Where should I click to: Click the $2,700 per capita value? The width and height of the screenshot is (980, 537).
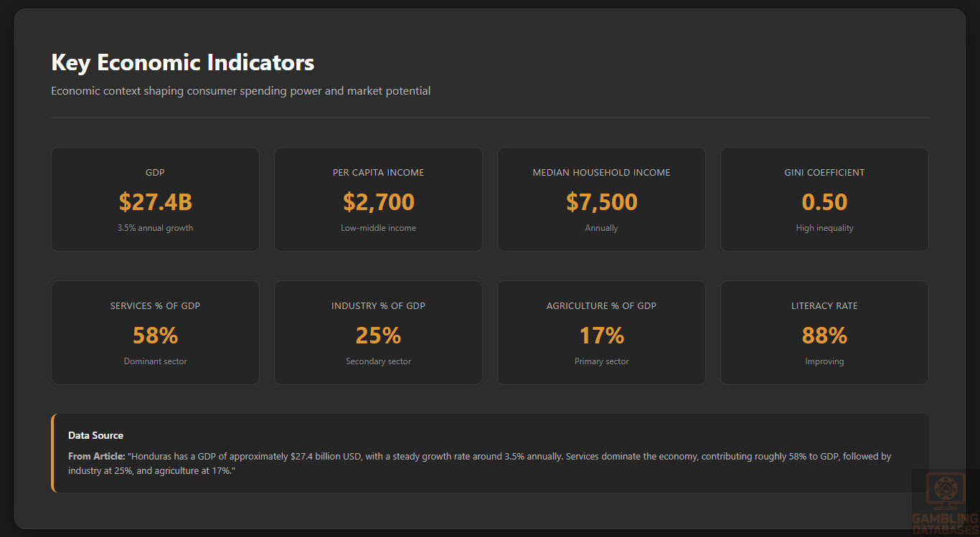(x=378, y=202)
